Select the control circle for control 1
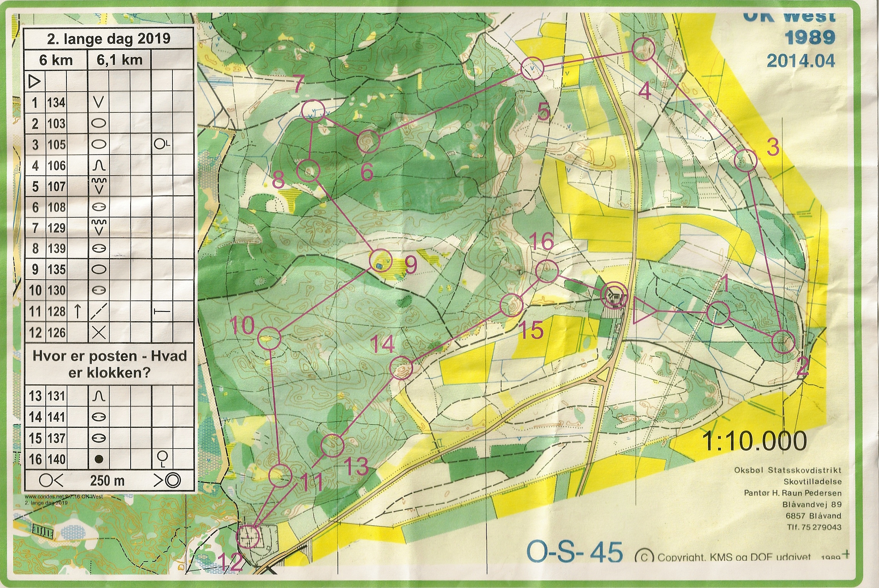The height and width of the screenshot is (588, 879). click(718, 313)
